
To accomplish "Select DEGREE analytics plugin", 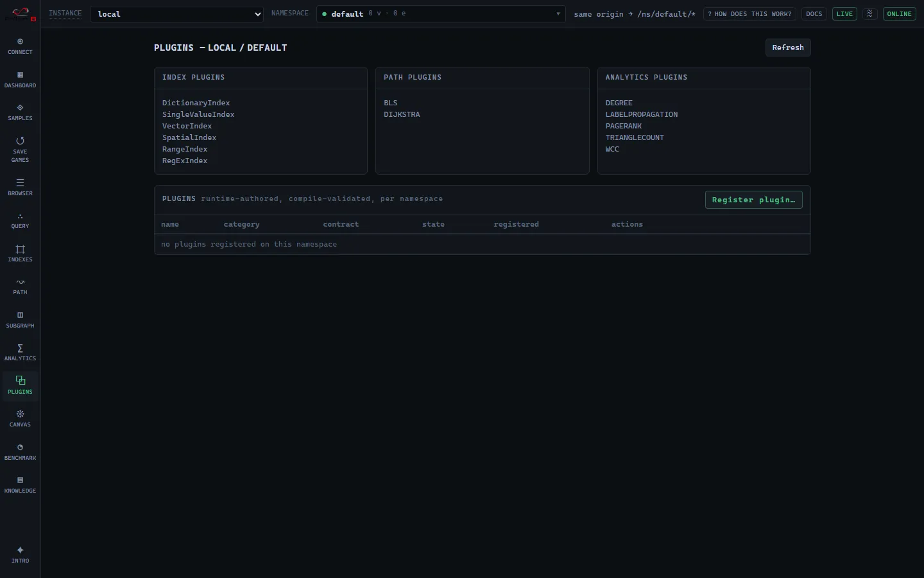I will [x=619, y=103].
